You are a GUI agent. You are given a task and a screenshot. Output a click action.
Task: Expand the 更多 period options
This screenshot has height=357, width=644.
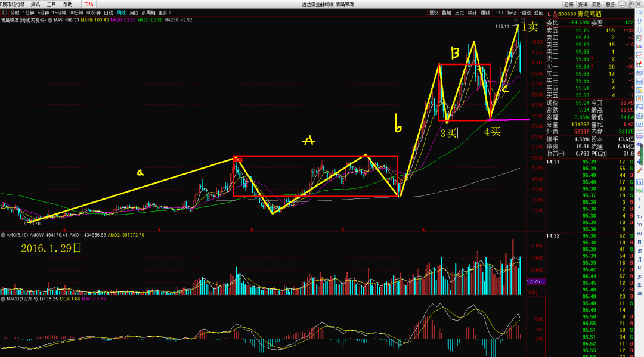click(x=165, y=13)
